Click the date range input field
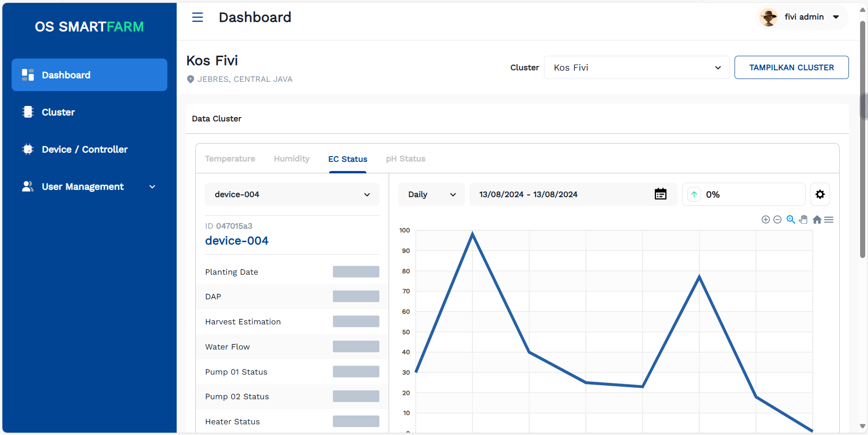Image resolution: width=868 pixels, height=435 pixels. [x=558, y=194]
